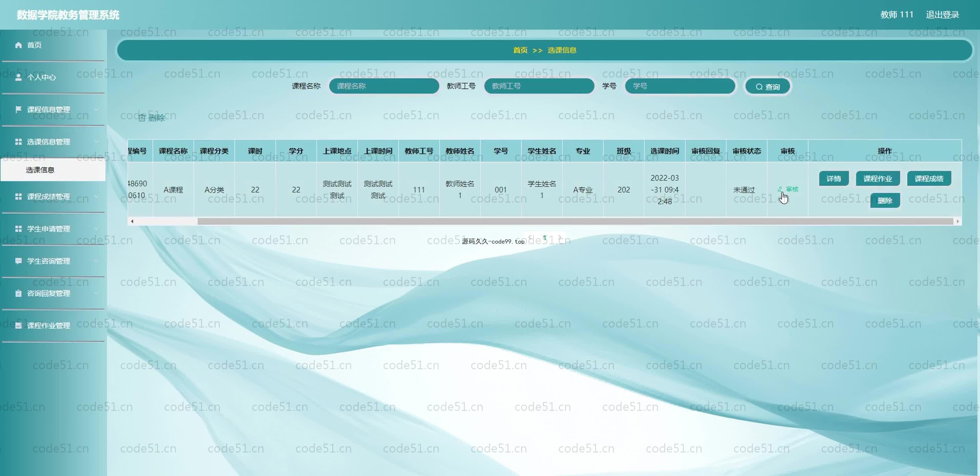The height and width of the screenshot is (476, 980).
Task: Click the table horizontal scrollbar thumb
Action: coord(575,221)
